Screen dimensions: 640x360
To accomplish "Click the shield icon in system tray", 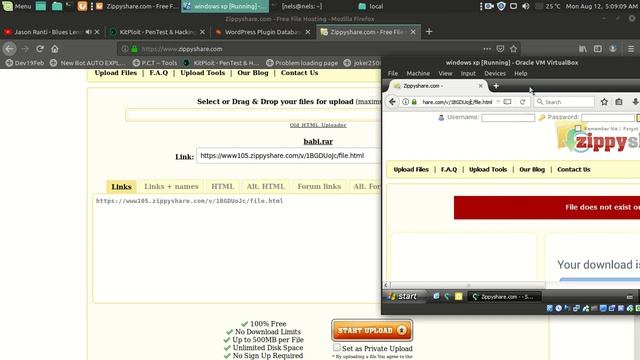I will coord(501,6).
